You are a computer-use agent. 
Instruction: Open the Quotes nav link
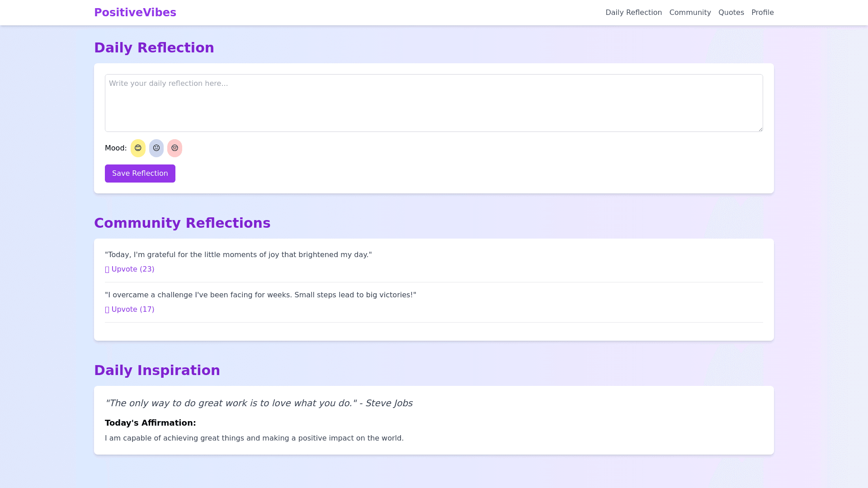point(731,13)
